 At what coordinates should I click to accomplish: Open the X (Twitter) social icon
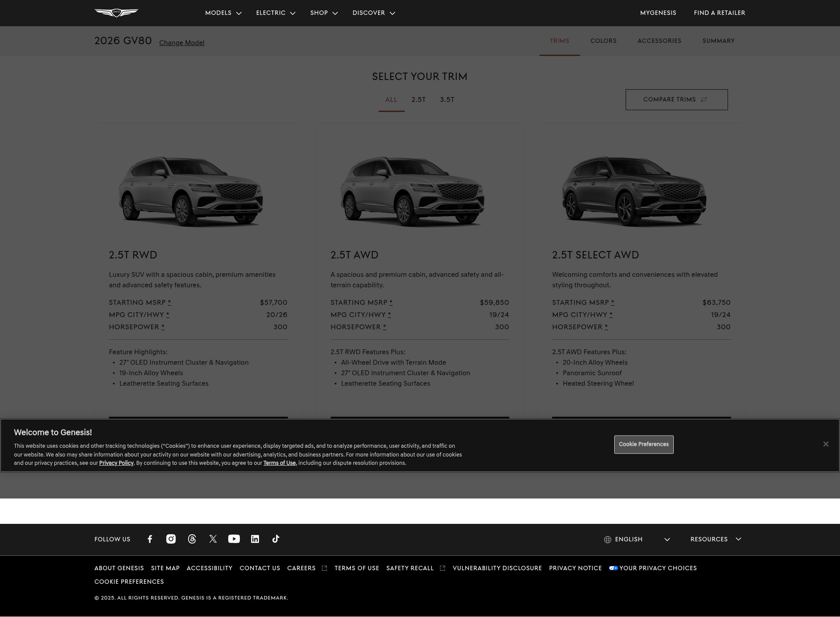coord(213,539)
